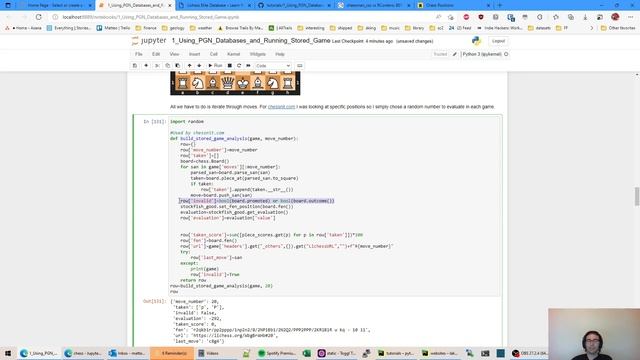Close the current notebook browser tab

(170, 6)
